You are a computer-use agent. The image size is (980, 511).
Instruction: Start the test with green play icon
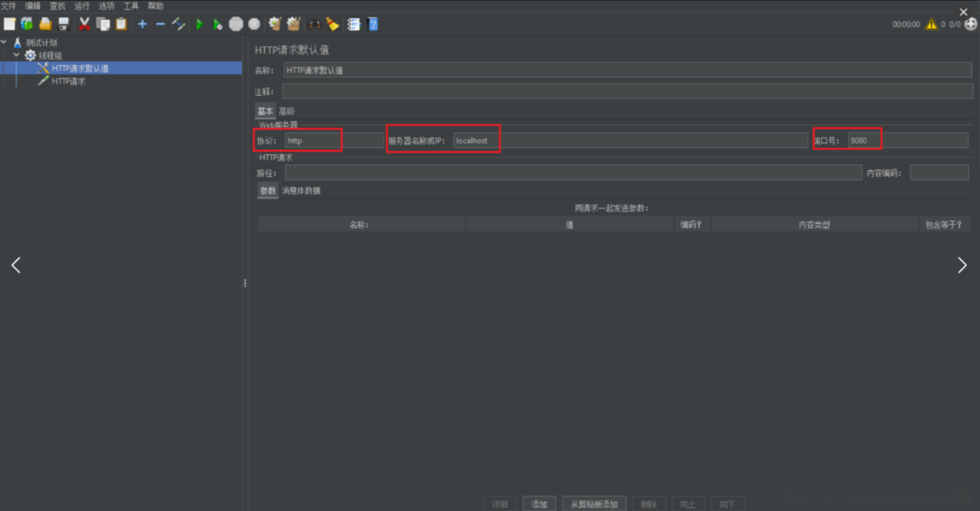coord(199,24)
